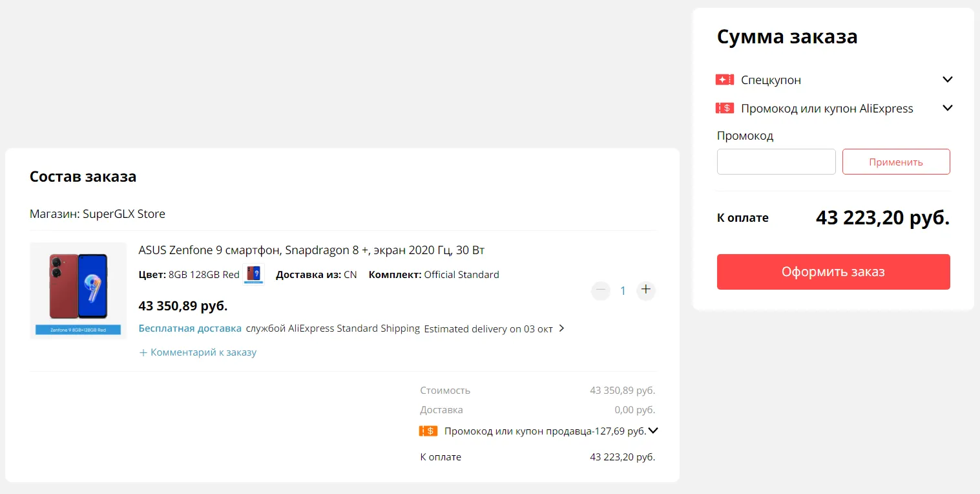The width and height of the screenshot is (980, 494).
Task: Click the Бесплатная доставка link
Action: click(x=190, y=328)
